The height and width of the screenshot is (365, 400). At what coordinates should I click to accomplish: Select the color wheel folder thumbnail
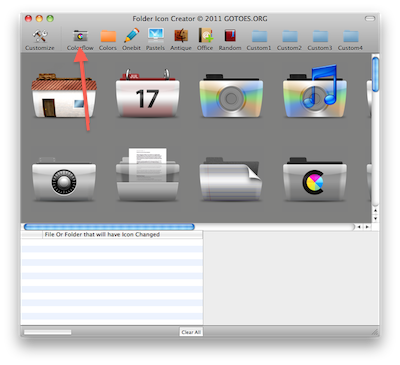pos(315,179)
